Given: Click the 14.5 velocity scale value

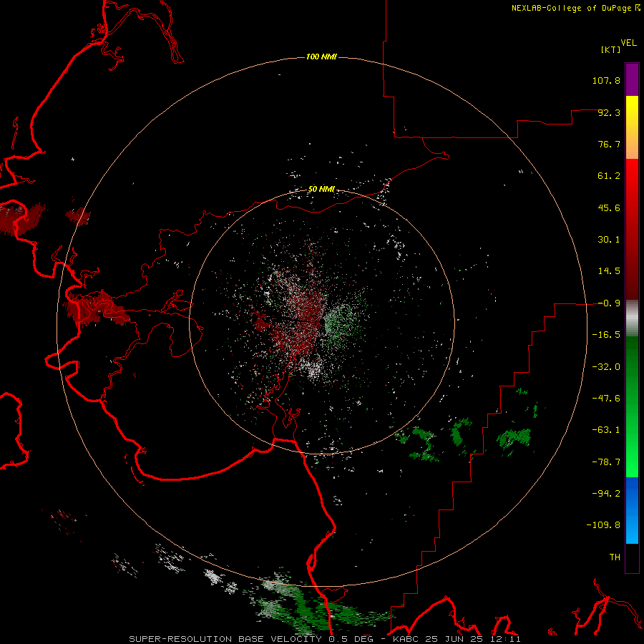Looking at the screenshot, I should click(x=609, y=271).
